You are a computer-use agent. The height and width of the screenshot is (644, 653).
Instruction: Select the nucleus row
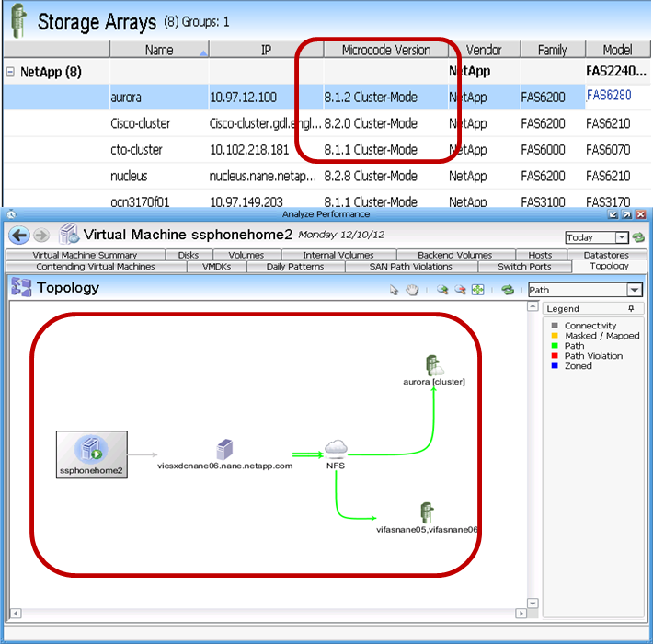(326, 177)
